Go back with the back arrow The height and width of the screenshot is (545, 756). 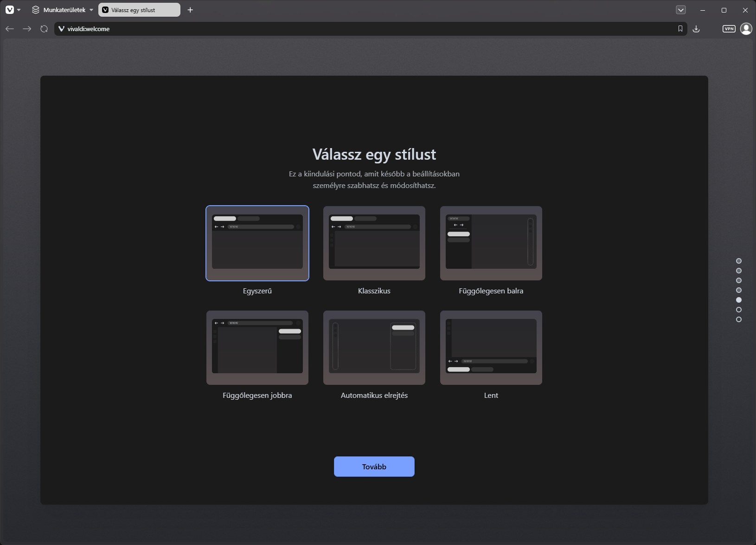point(10,29)
